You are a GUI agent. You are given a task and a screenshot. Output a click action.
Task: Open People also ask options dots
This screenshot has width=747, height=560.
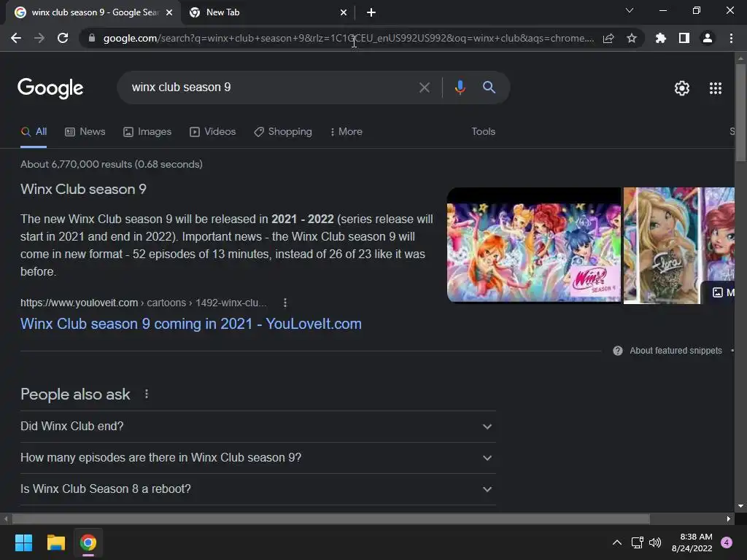(x=146, y=394)
